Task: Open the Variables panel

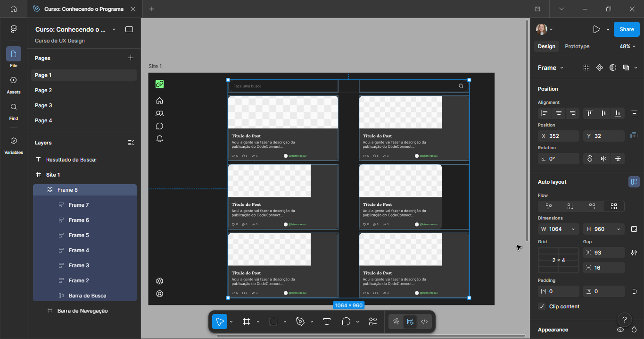Action: coord(13,144)
